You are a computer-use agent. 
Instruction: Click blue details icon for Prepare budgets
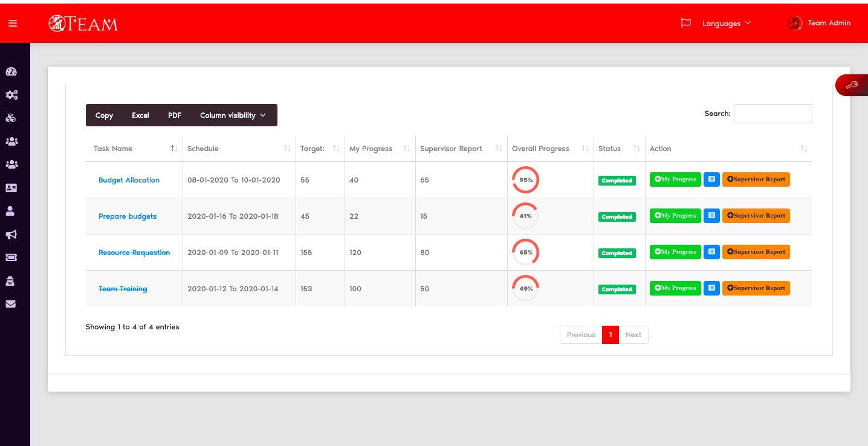click(711, 216)
